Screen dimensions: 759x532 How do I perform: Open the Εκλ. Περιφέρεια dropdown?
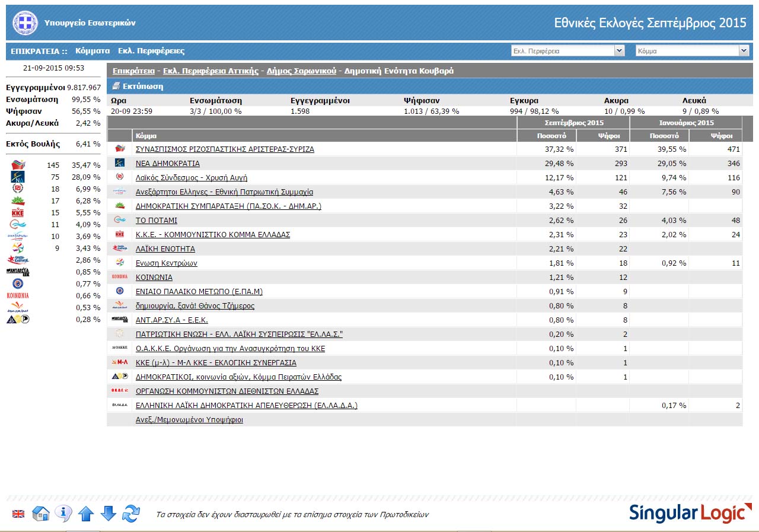tap(567, 51)
